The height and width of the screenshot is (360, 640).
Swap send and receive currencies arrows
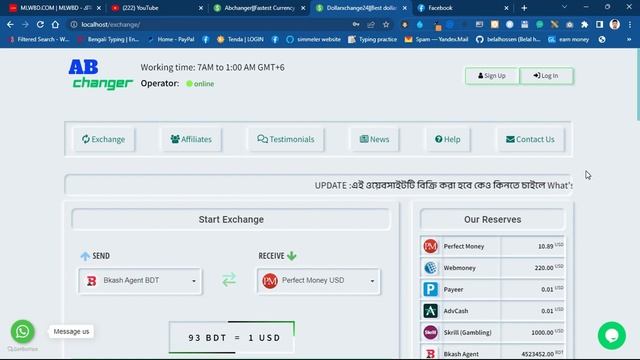point(229,280)
